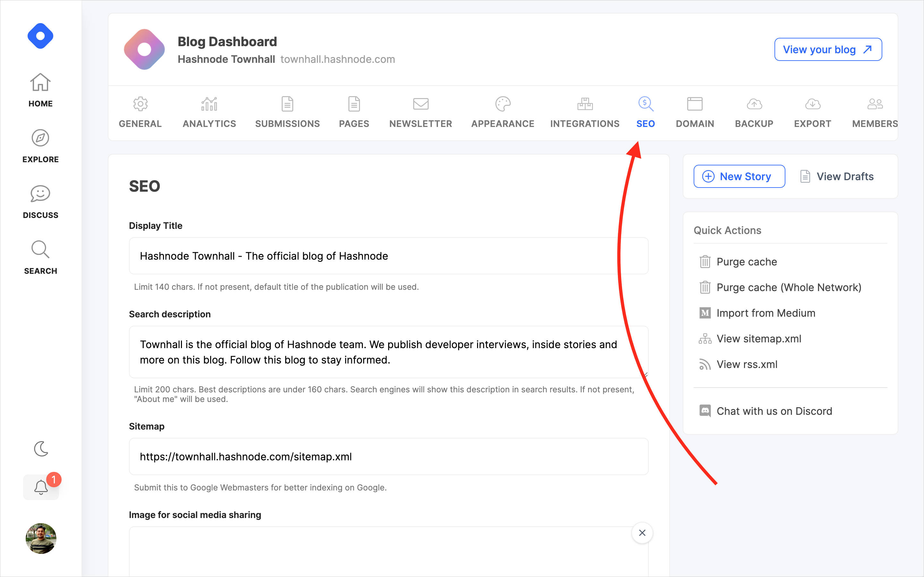Open the Integrations tab
924x577 pixels.
click(x=585, y=113)
